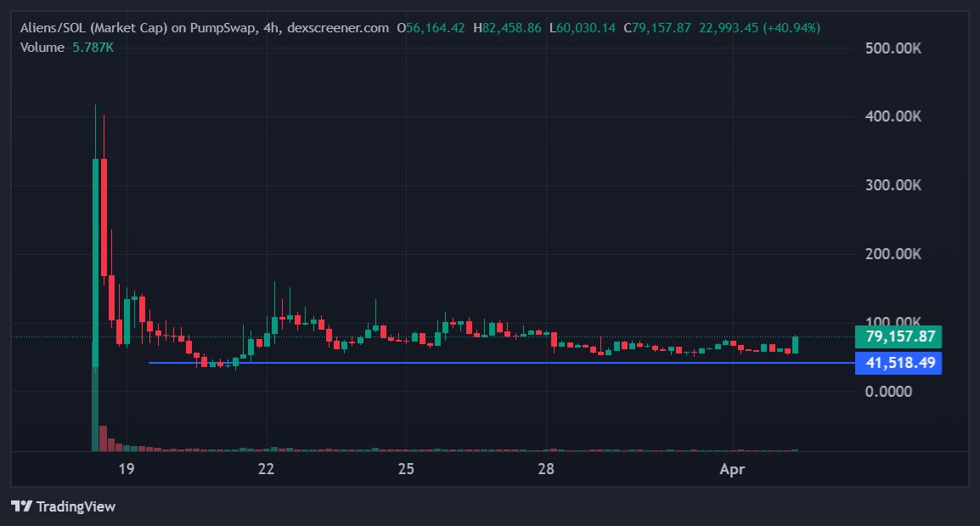Click the 200.00K price axis label

(893, 254)
